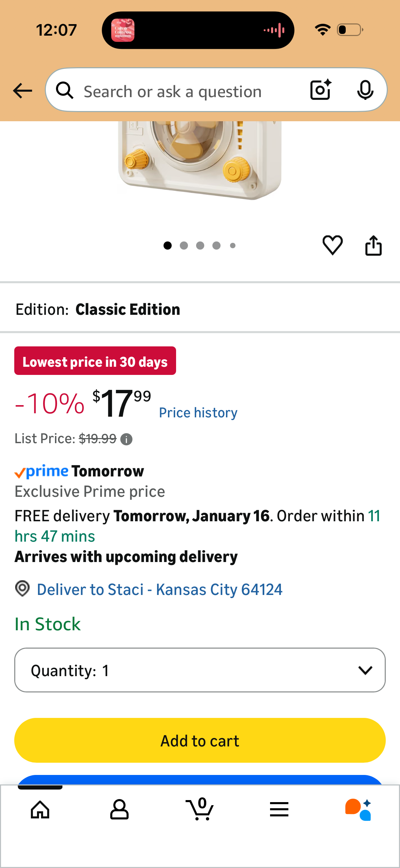Image resolution: width=400 pixels, height=868 pixels.
Task: Open the Rufus AI assistant icon
Action: pyautogui.click(x=358, y=810)
